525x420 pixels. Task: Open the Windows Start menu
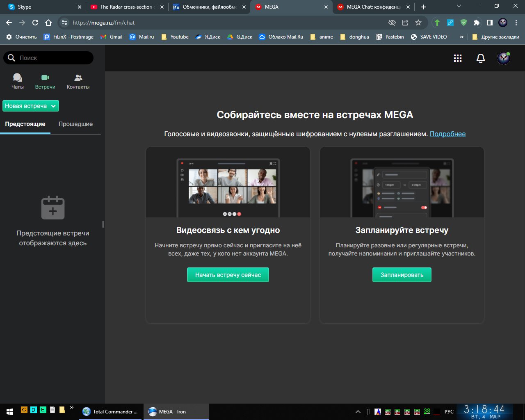pyautogui.click(x=10, y=412)
